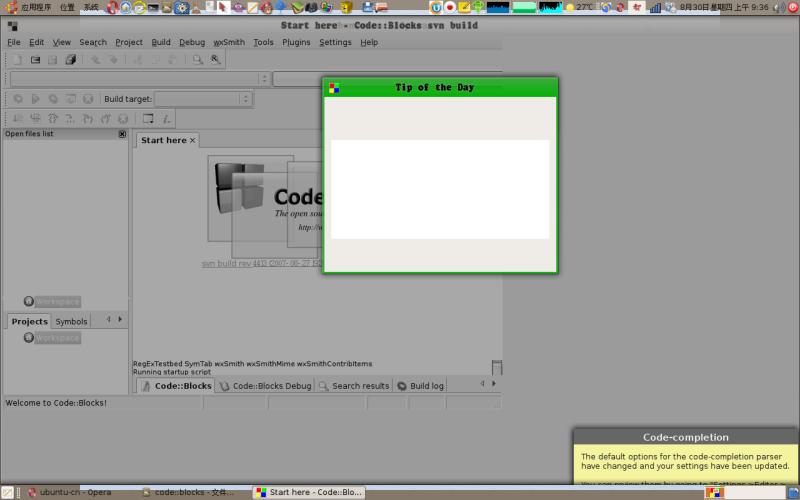Click the Replace toolbar icon
Screen dimensions: 800x500
(x=215, y=60)
